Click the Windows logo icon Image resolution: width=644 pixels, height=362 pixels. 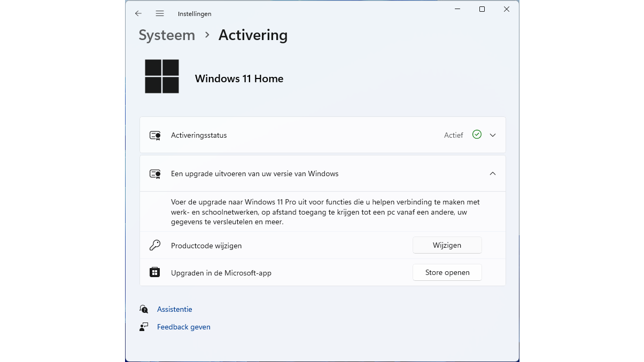tap(162, 76)
